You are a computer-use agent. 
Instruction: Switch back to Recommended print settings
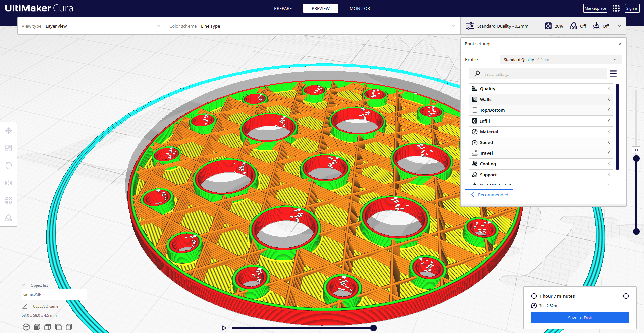(489, 195)
